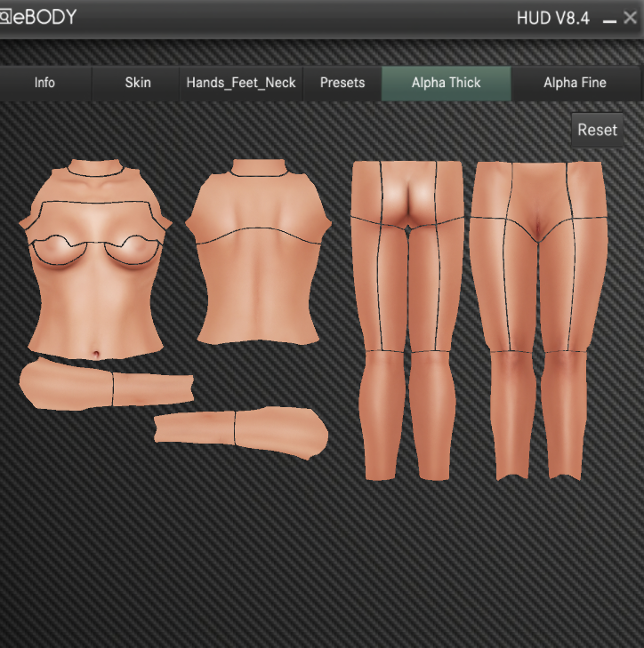The height and width of the screenshot is (648, 644).
Task: Switch to the Alpha Fine tab
Action: (x=575, y=83)
